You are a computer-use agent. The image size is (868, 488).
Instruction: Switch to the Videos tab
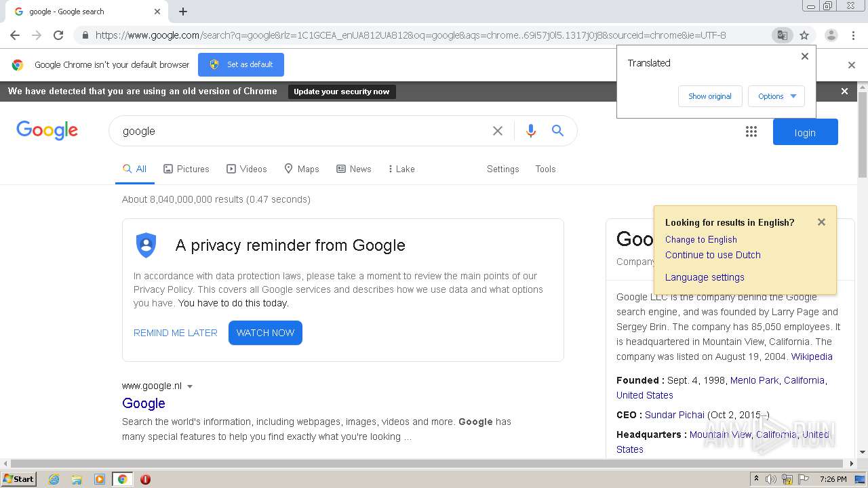pyautogui.click(x=247, y=169)
